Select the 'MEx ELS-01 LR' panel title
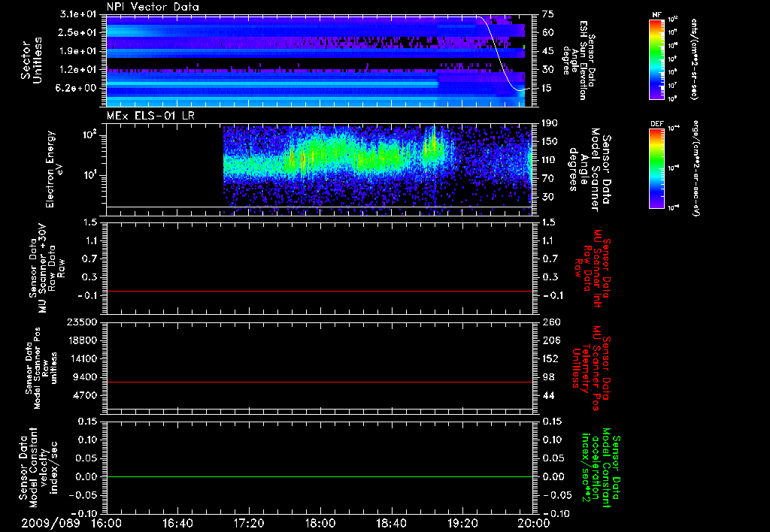770x532 pixels. pos(150,116)
